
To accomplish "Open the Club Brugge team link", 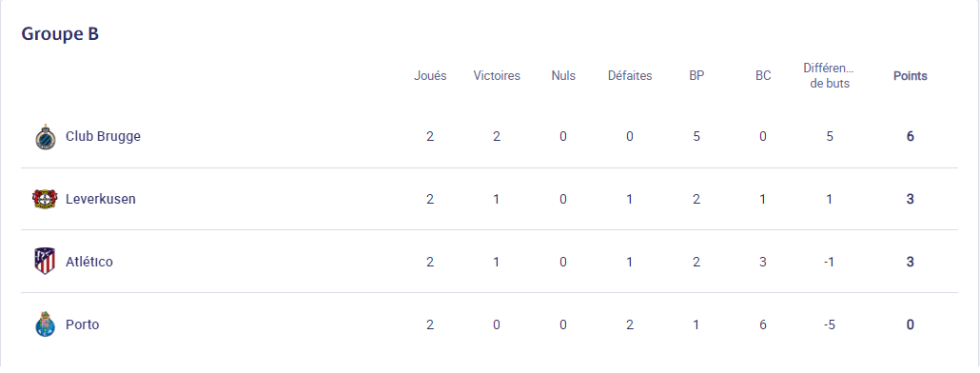I will (x=103, y=136).
